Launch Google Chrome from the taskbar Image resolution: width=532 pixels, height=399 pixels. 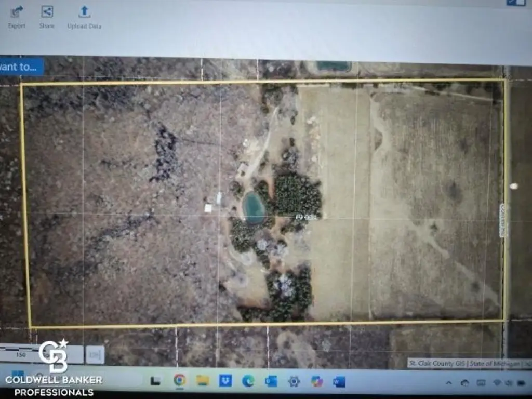(x=180, y=380)
